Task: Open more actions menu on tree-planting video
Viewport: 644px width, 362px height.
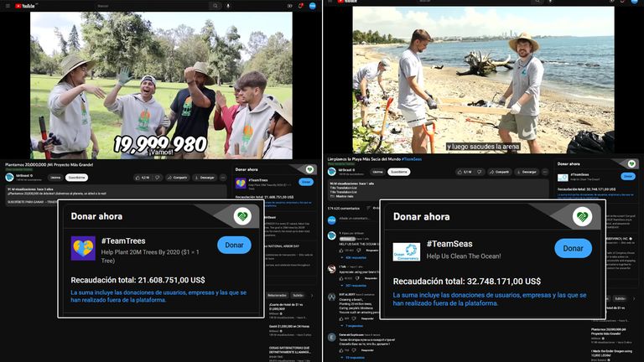Action: point(223,178)
